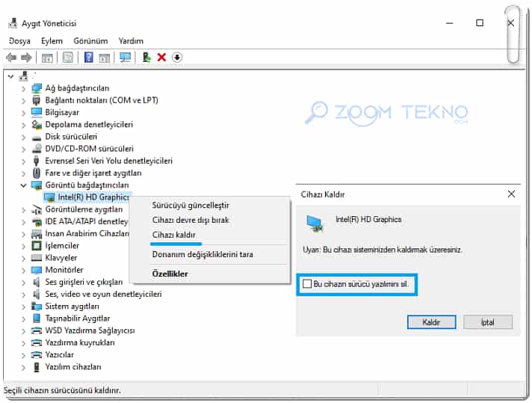Click the Monitörler display icon
Screen dimensions: 532x403
click(37, 270)
